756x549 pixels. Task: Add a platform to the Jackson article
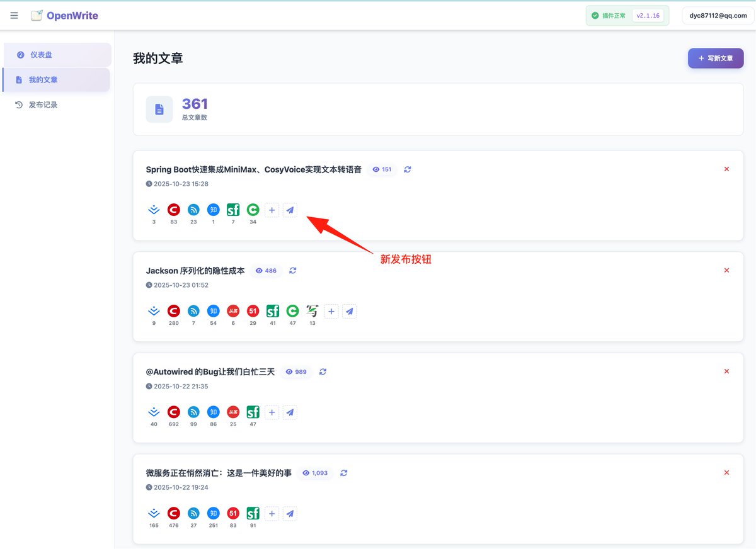[x=331, y=311]
